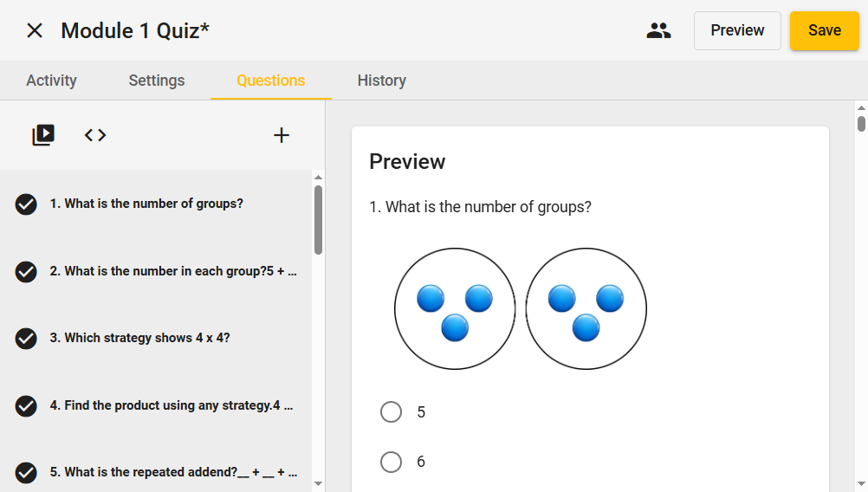This screenshot has width=868, height=492.
Task: Add a new question with plus icon
Action: [282, 135]
